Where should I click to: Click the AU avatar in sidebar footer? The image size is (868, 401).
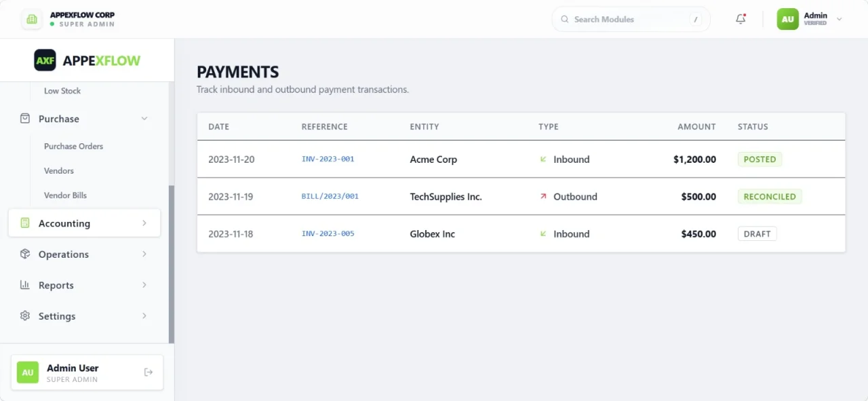28,373
